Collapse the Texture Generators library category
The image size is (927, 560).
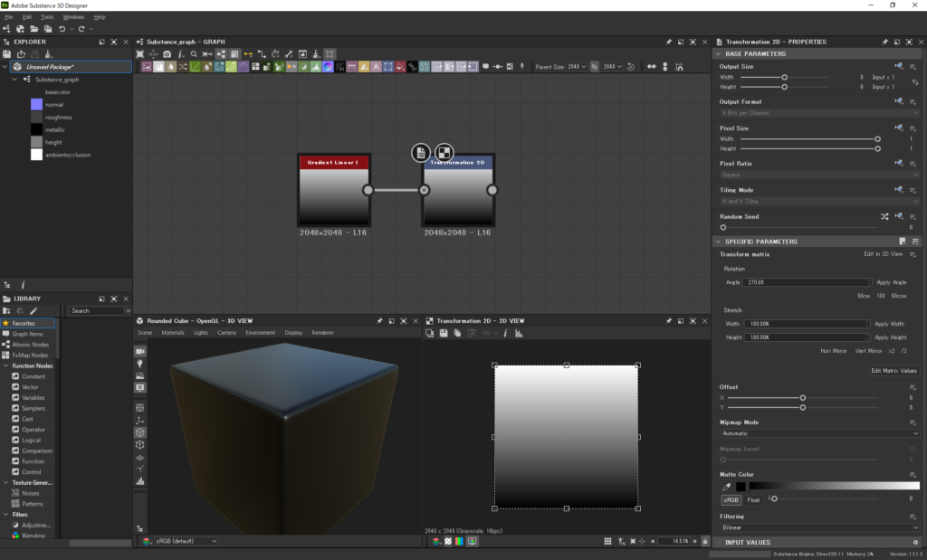tap(5, 482)
